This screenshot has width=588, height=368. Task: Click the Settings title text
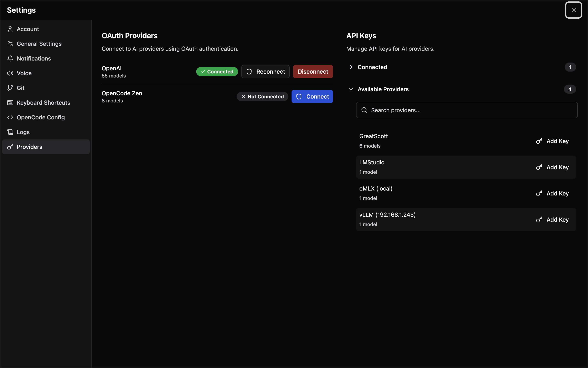pos(21,10)
